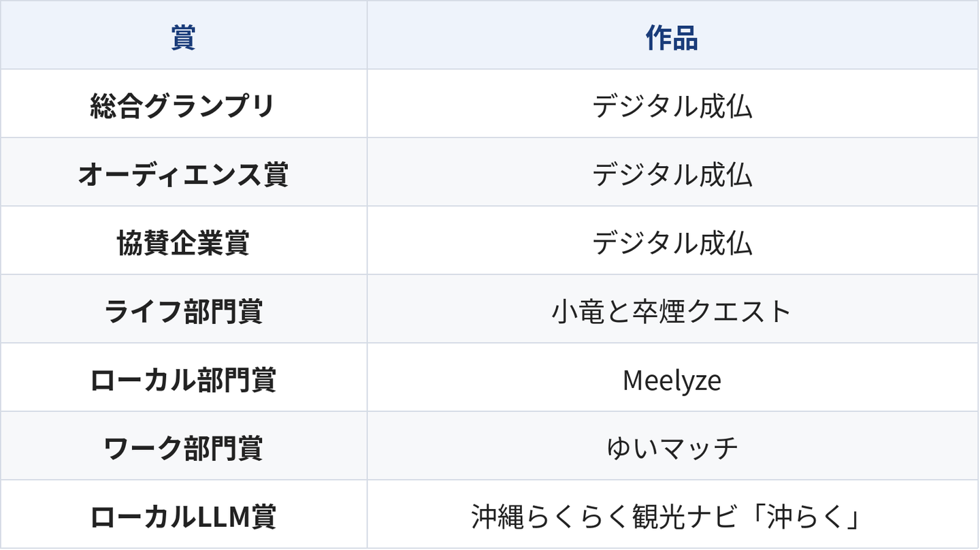Select the ライフ部門賞 cell
This screenshot has width=980, height=550.
pos(184,310)
